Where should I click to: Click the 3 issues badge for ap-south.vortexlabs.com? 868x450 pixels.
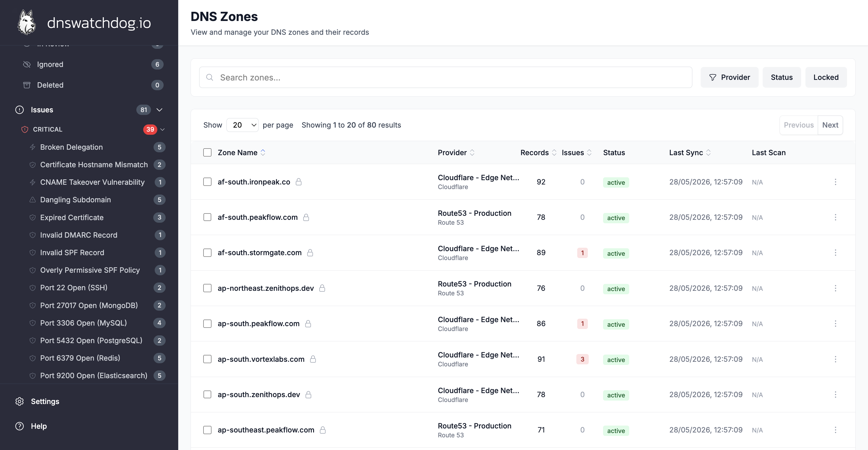click(x=582, y=359)
